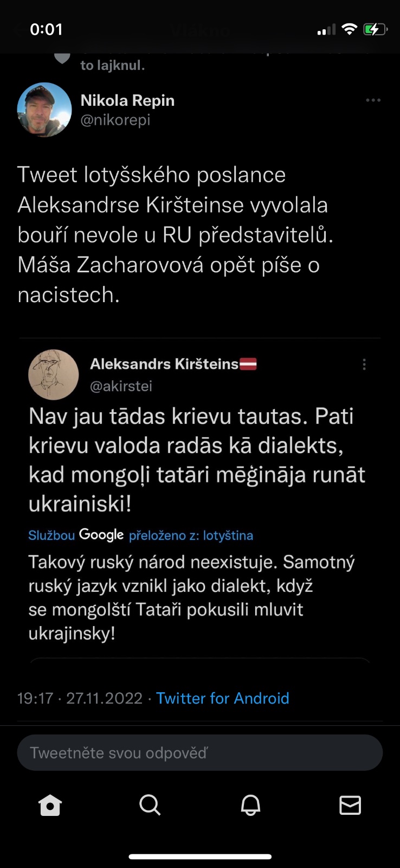Tap the Nikola Repin display name
The image size is (400, 868).
click(127, 100)
